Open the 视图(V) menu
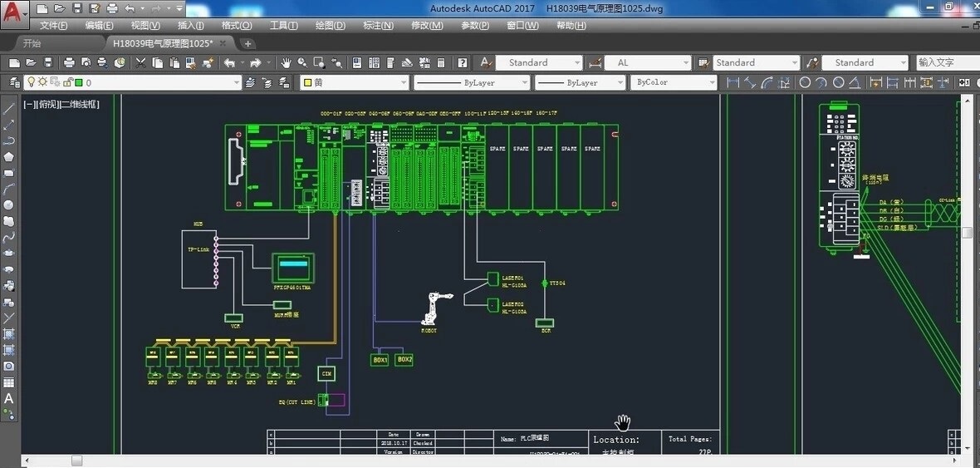 [x=145, y=26]
